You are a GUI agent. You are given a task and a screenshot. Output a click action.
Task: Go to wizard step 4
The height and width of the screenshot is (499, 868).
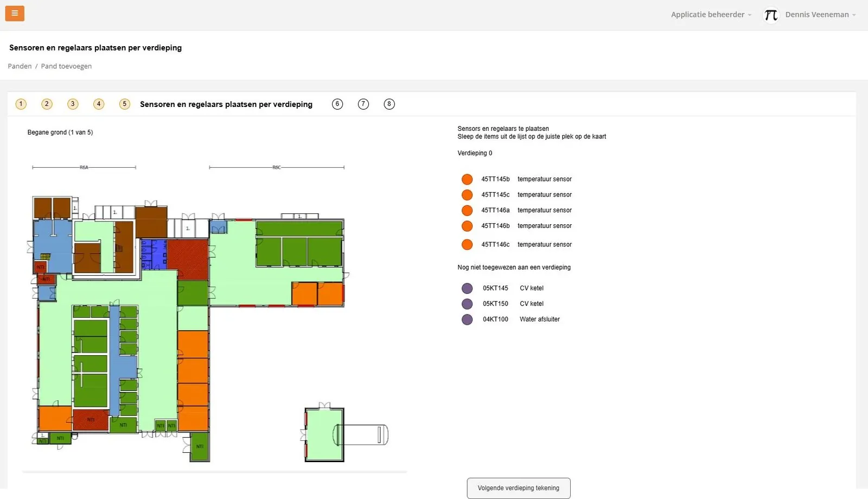[99, 104]
